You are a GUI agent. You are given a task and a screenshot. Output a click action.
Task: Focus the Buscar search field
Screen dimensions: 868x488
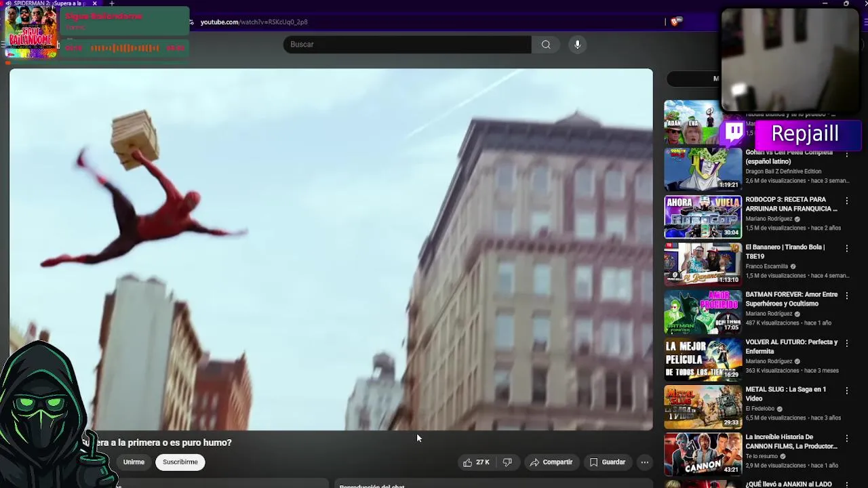click(x=407, y=45)
